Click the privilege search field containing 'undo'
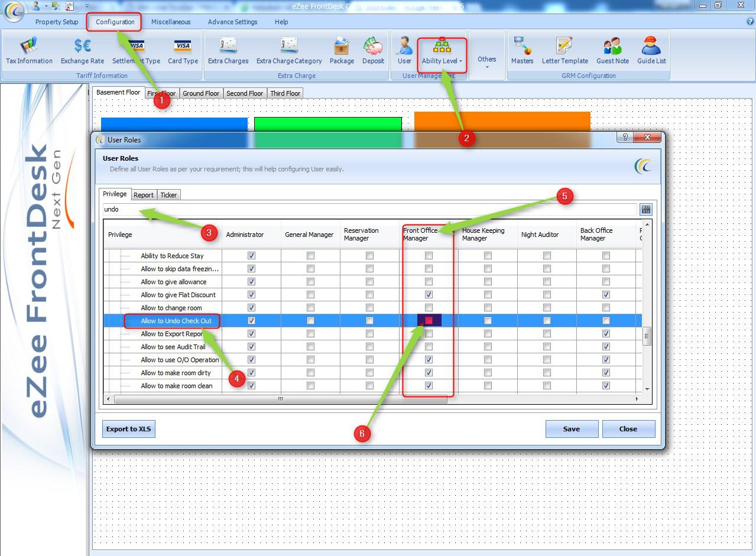Image resolution: width=756 pixels, height=556 pixels. pos(369,209)
